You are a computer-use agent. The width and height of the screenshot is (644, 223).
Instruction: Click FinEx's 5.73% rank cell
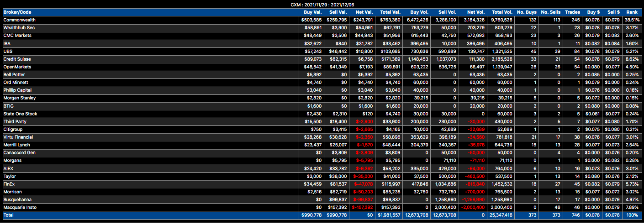[632, 184]
